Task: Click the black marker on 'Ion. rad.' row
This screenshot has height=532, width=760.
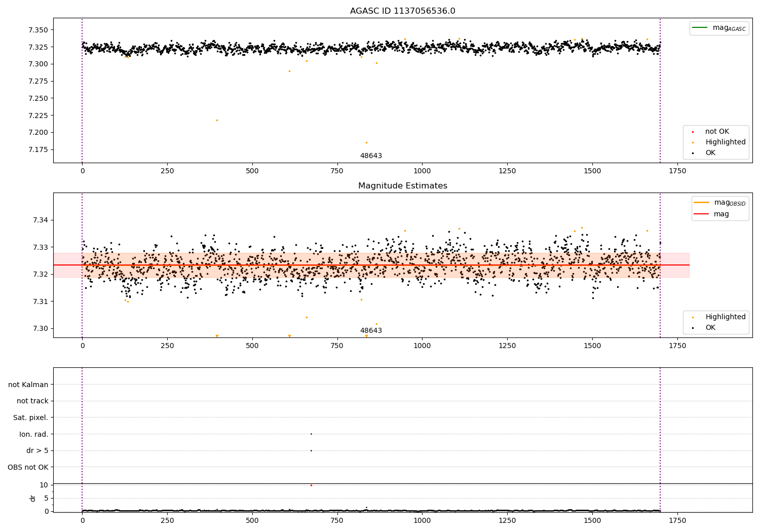Action: (311, 434)
